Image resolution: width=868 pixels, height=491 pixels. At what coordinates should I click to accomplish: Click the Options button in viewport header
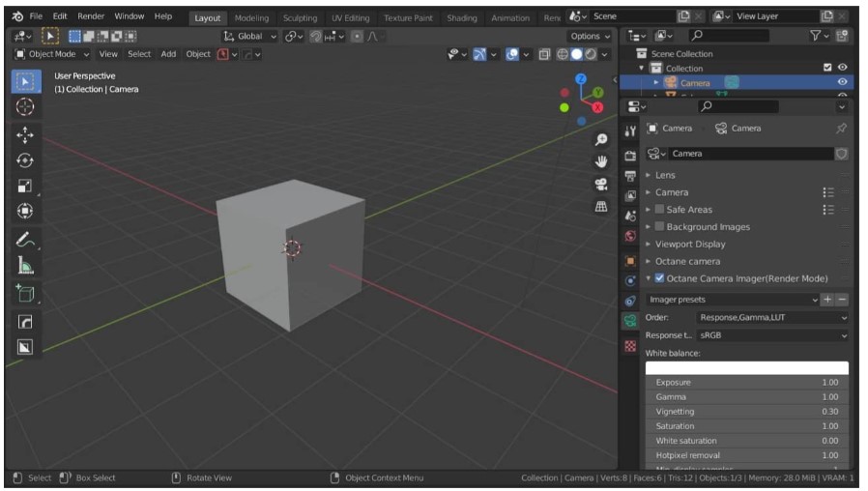click(x=590, y=36)
